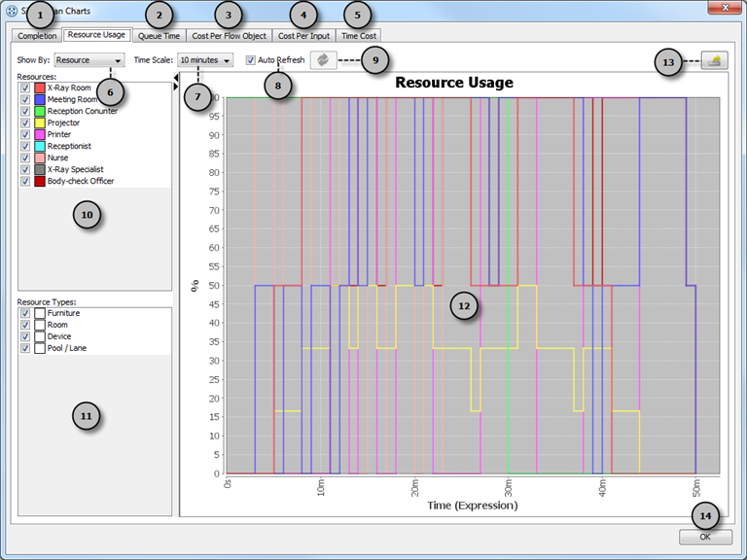Click the Resource Usage chart title
Image resolution: width=747 pixels, height=560 pixels.
(454, 83)
